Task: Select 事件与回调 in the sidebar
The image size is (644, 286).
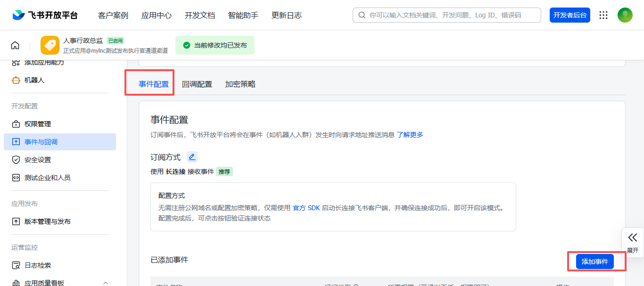Action: (x=60, y=142)
